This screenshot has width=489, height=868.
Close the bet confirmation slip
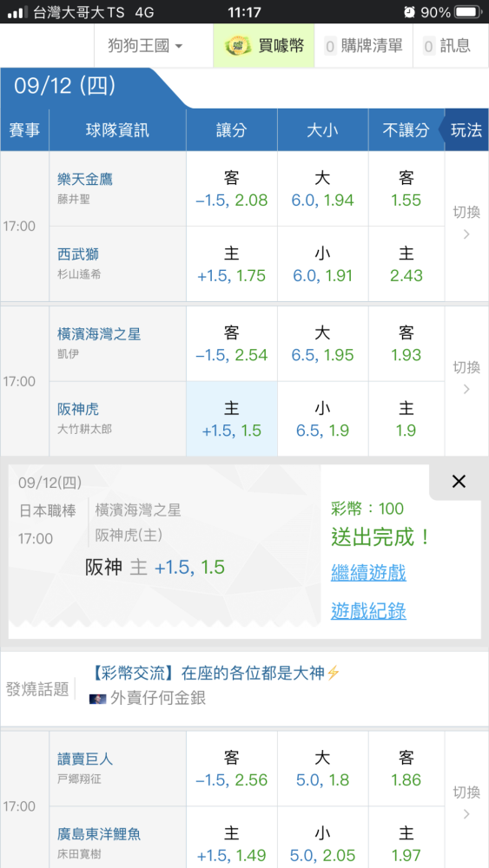coord(459,482)
